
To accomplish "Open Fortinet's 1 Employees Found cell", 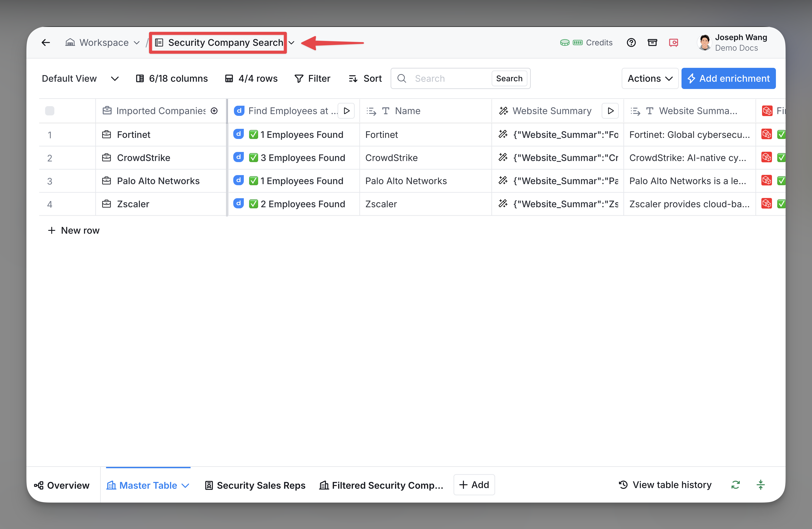I will coord(294,135).
